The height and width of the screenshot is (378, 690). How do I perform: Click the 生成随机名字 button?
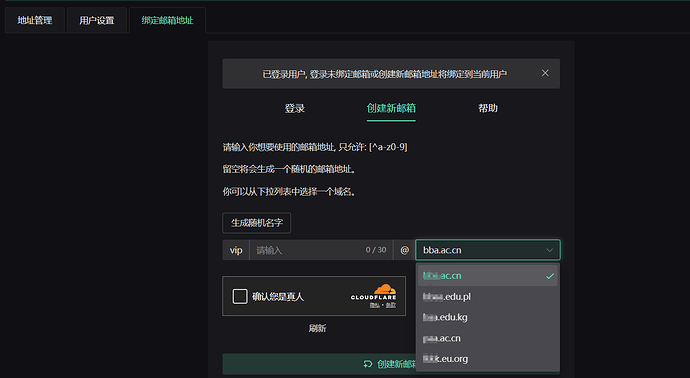(x=257, y=223)
